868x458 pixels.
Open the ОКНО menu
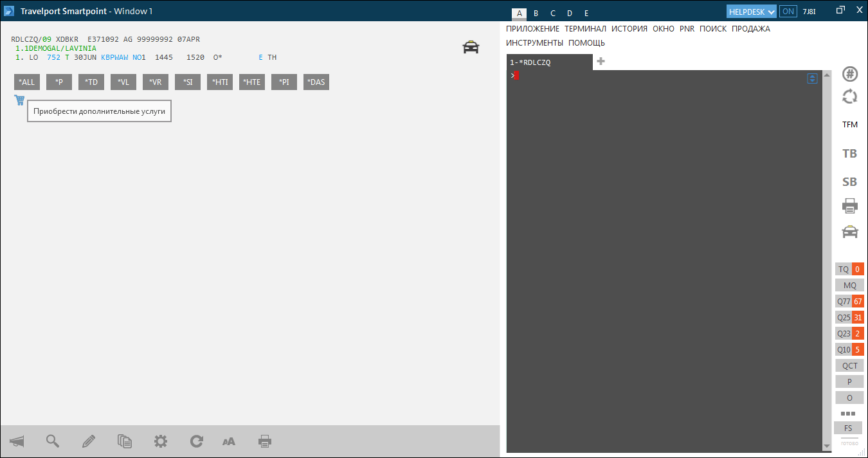[664, 29]
